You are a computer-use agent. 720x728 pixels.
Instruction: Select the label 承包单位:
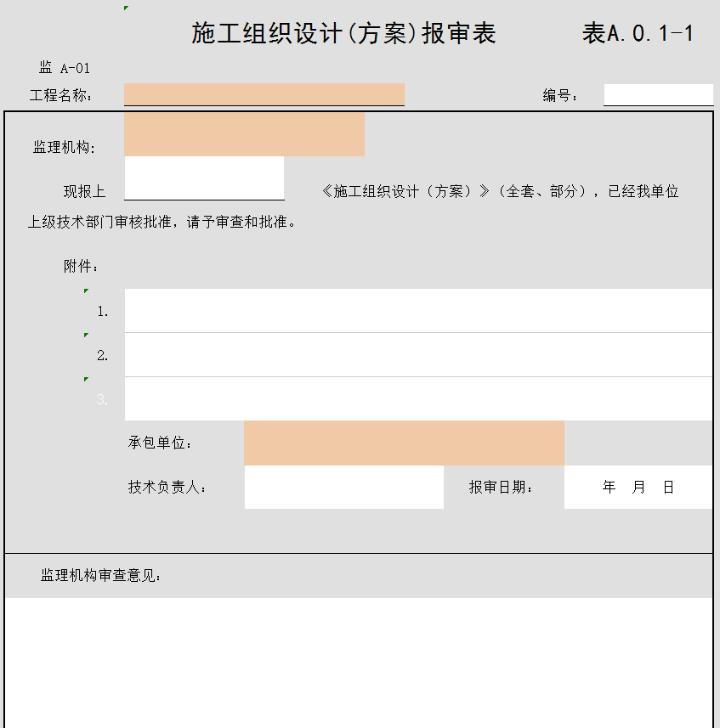(x=160, y=443)
